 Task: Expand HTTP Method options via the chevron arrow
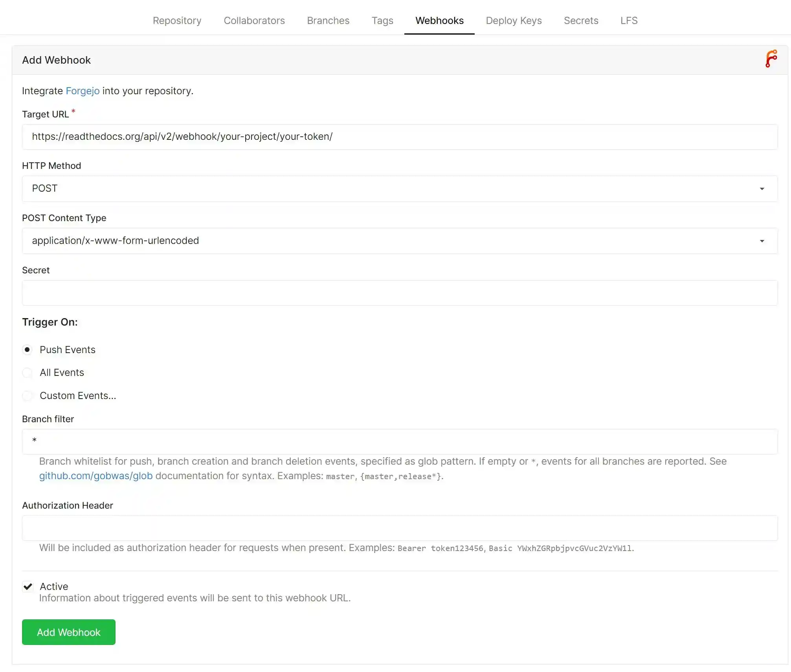[762, 189]
